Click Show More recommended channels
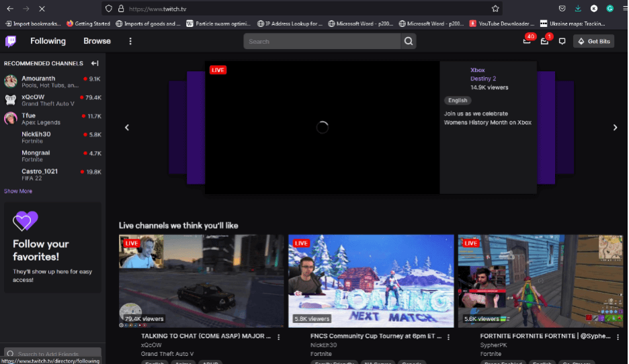The image size is (629, 364). [18, 191]
